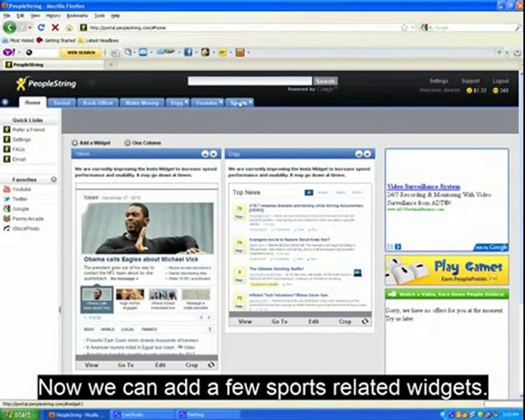Open the Bookmarks menu

[x=77, y=16]
